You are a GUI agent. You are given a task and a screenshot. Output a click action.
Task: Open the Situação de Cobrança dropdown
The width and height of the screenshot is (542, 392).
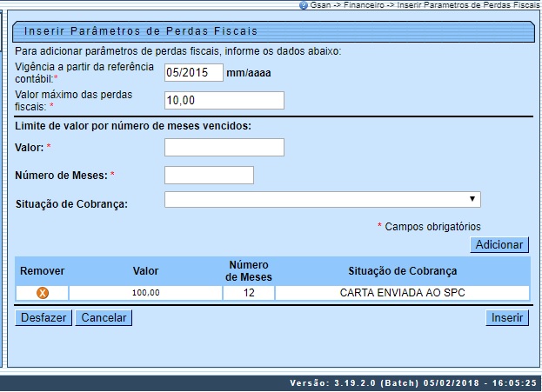coord(323,199)
